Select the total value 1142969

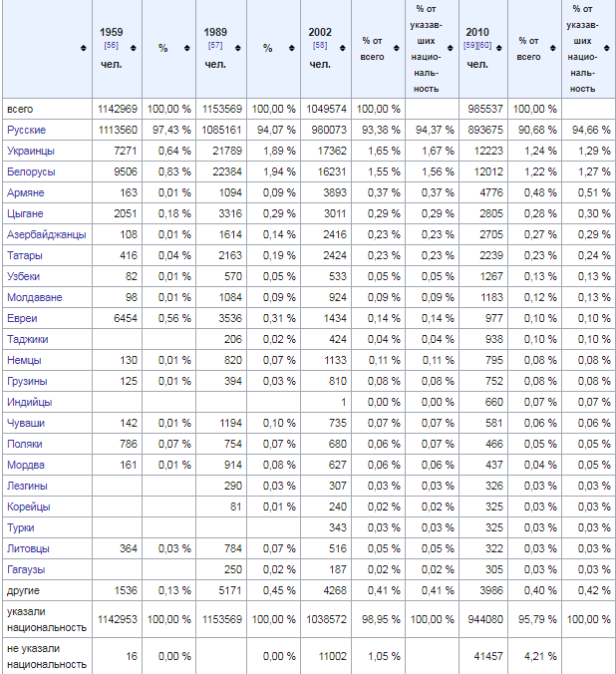pyautogui.click(x=118, y=109)
